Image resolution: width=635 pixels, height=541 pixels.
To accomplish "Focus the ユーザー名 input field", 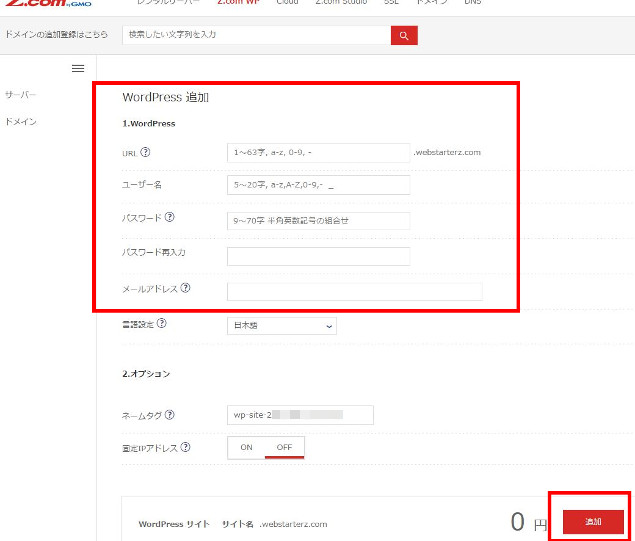I will point(318,185).
